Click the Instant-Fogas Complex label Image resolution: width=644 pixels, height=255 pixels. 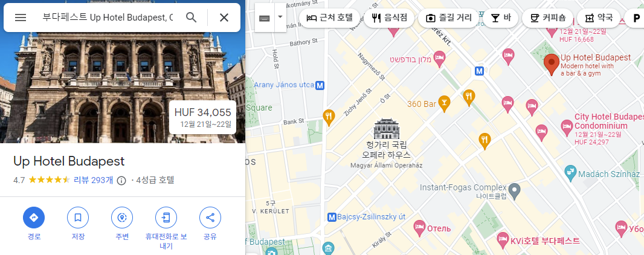[x=463, y=187]
